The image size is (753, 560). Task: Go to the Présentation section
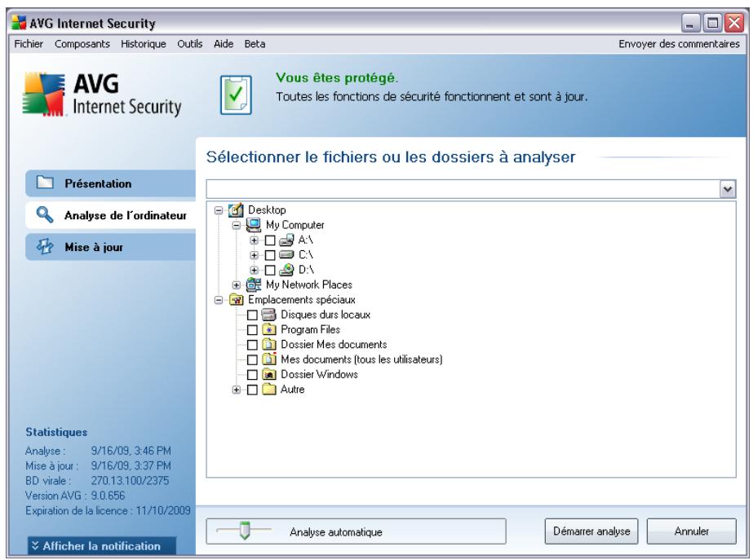click(110, 183)
